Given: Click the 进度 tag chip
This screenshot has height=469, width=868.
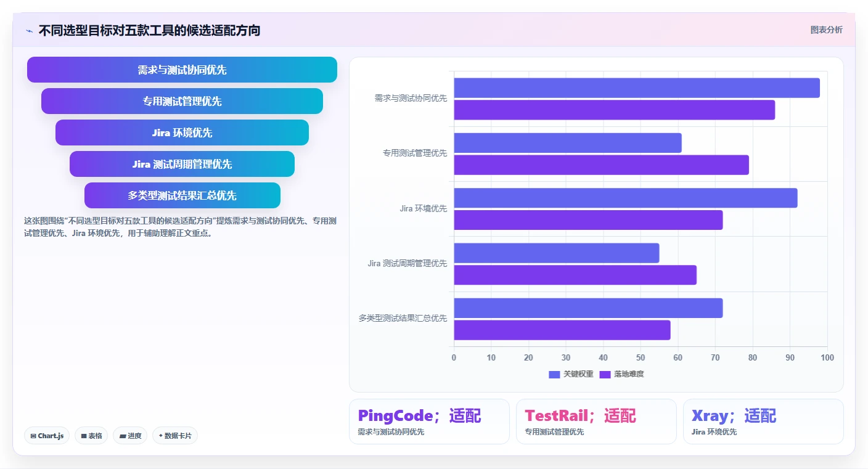Looking at the screenshot, I should pos(130,436).
